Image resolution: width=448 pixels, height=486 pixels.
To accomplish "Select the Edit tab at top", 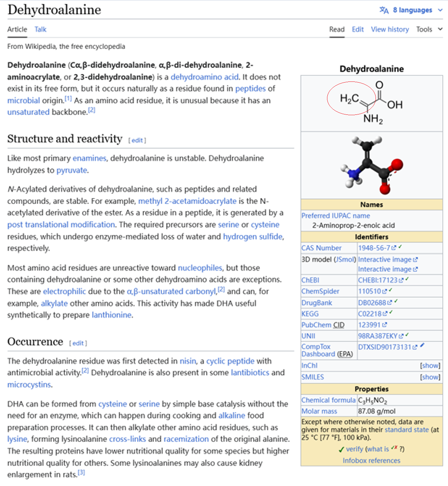I will [357, 29].
